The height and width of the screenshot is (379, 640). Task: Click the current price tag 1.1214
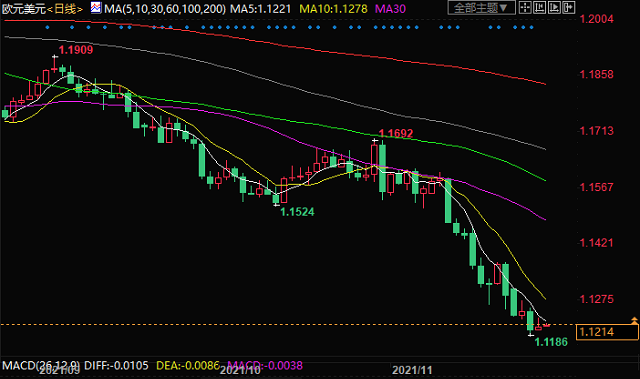pos(607,332)
